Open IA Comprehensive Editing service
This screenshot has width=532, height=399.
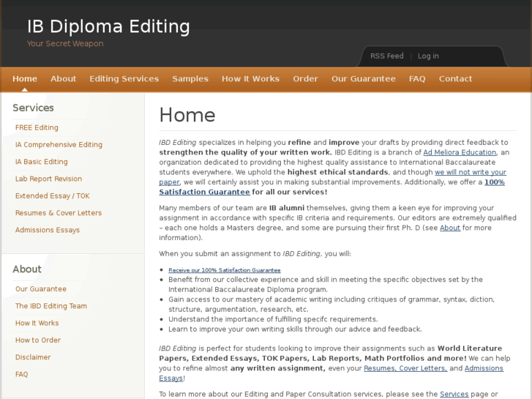[59, 145]
